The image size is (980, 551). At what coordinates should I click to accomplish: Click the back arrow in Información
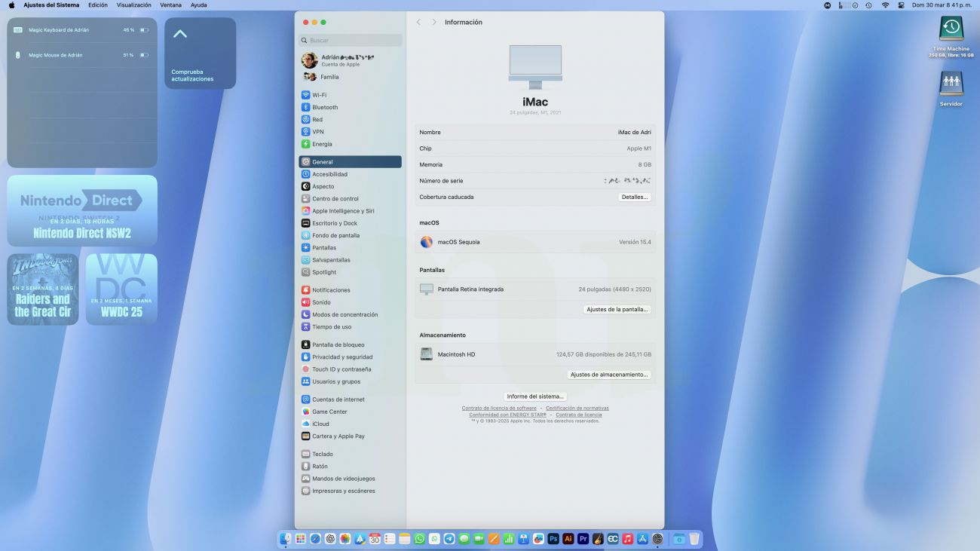419,22
